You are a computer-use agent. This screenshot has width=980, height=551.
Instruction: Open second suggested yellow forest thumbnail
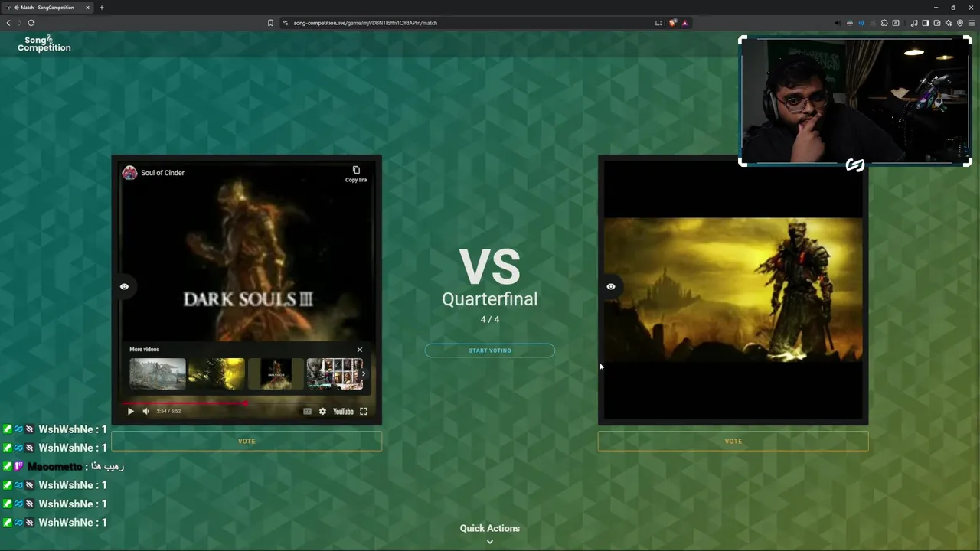217,374
